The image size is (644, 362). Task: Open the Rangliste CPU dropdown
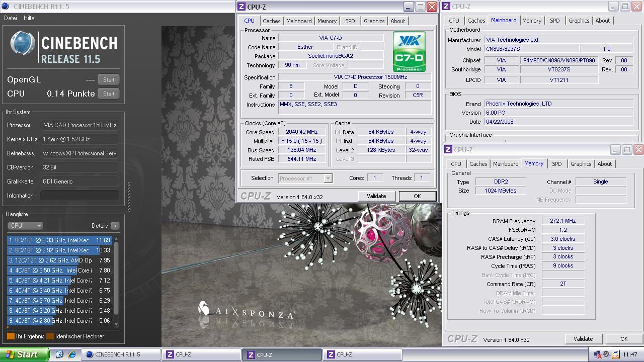[26, 226]
